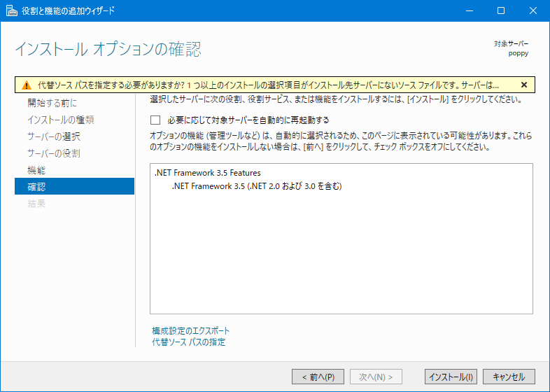Go to the サーバーの選択 step
Screen dimensions: 550x392
pyautogui.click(x=54, y=136)
